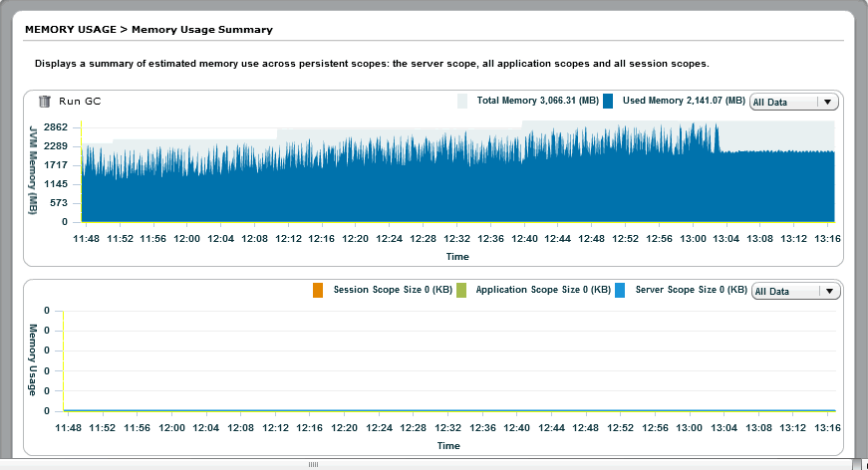
Task: Click the Time label under scope size chart
Action: (448, 446)
